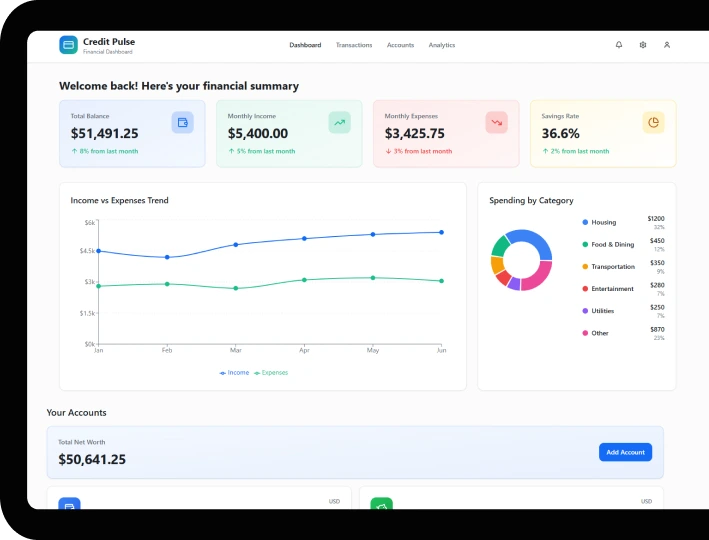The width and height of the screenshot is (709, 540).
Task: Click the trending-down icon in Monthly Expenses card
Action: pyautogui.click(x=496, y=123)
